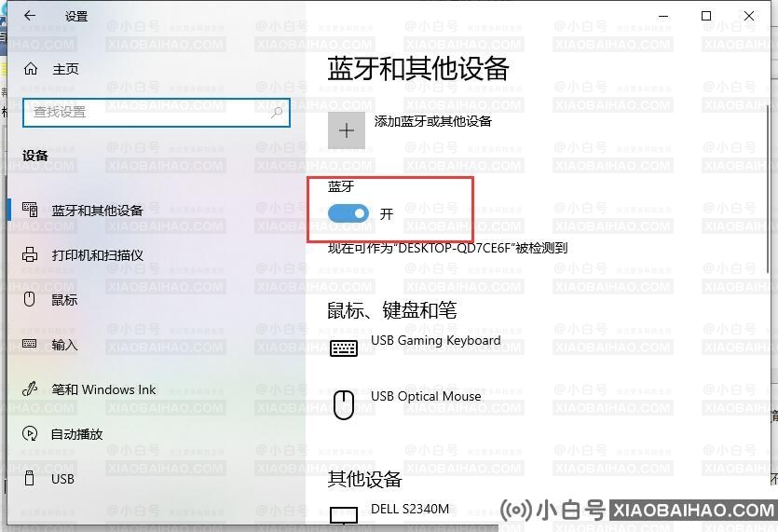Click the 开 status label beside toggle
This screenshot has height=532, width=778.
387,214
